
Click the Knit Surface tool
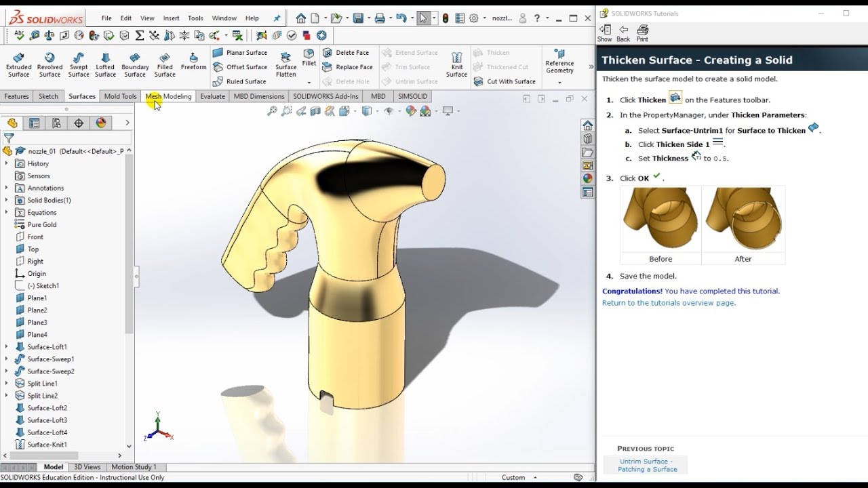point(456,64)
